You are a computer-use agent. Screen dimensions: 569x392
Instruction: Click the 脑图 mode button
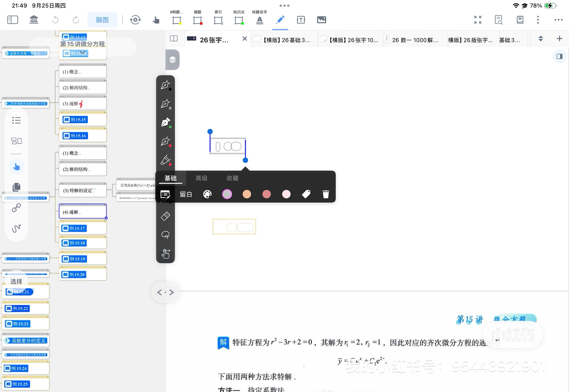(x=102, y=20)
